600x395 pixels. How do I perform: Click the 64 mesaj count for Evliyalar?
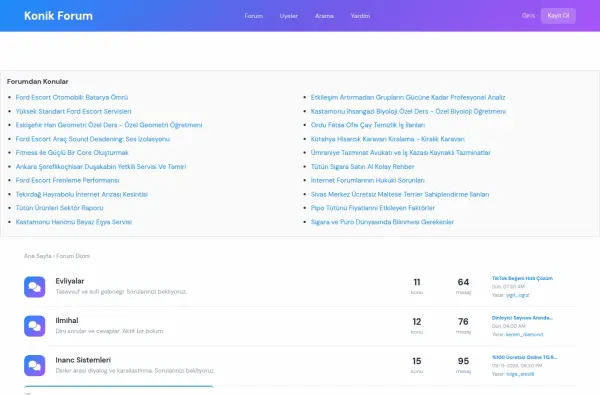click(x=463, y=282)
